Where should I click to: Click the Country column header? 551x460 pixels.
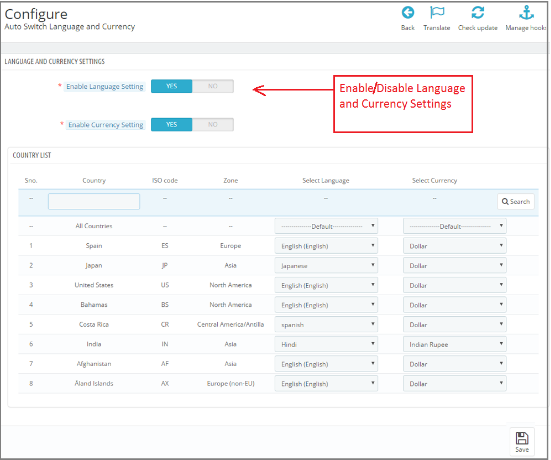94,180
